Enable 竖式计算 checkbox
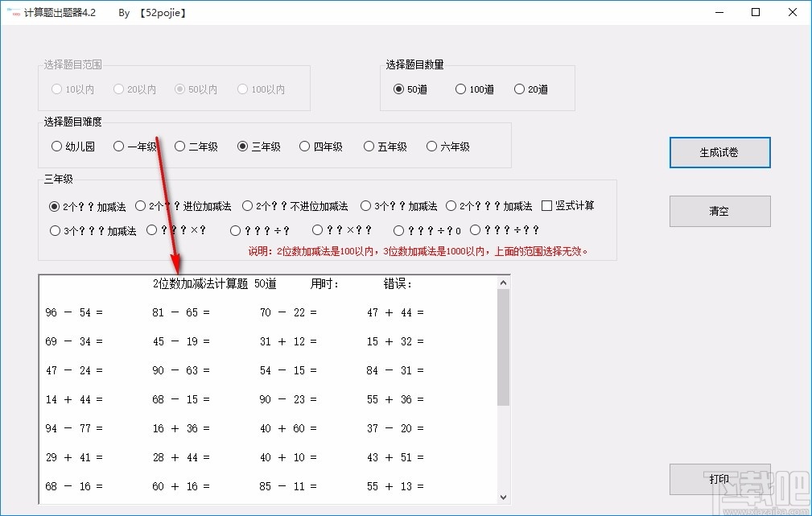Image resolution: width=812 pixels, height=516 pixels. [x=546, y=205]
